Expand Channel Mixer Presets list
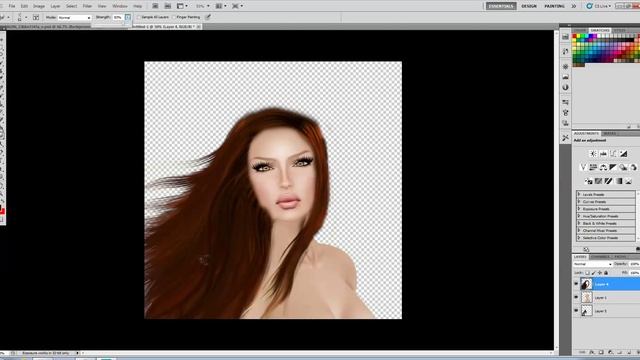This screenshot has width=640, height=360. (x=579, y=231)
